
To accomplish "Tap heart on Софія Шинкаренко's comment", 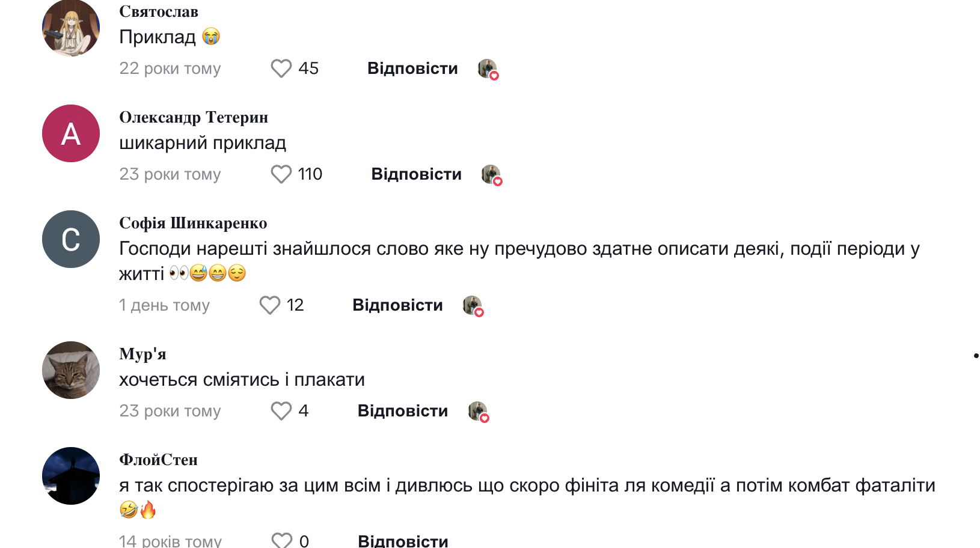I will coord(269,305).
